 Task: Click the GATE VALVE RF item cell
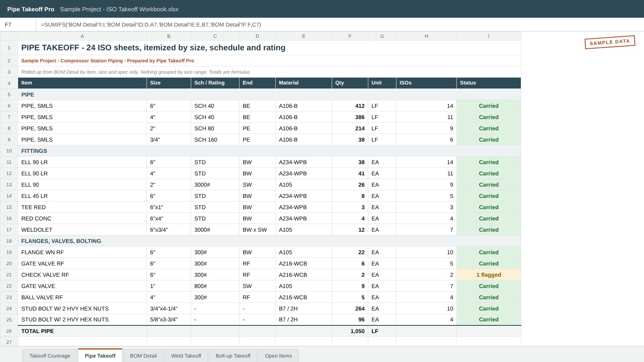pyautogui.click(x=83, y=263)
